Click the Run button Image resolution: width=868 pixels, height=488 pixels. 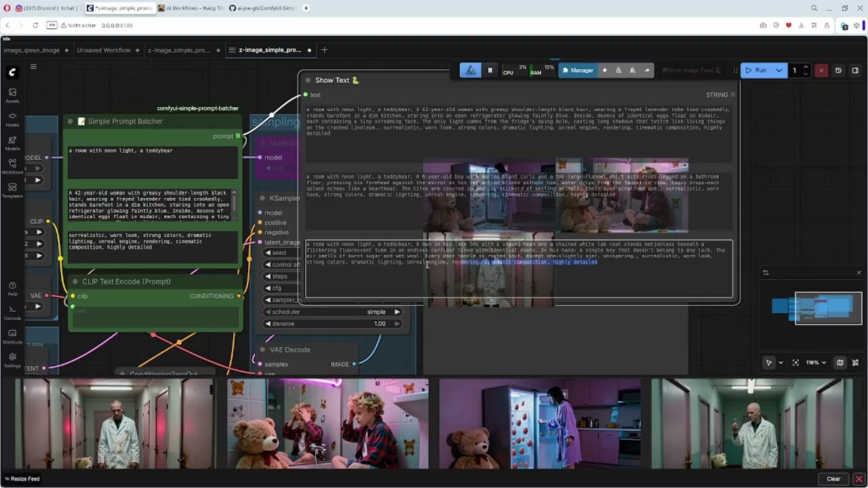pos(755,70)
